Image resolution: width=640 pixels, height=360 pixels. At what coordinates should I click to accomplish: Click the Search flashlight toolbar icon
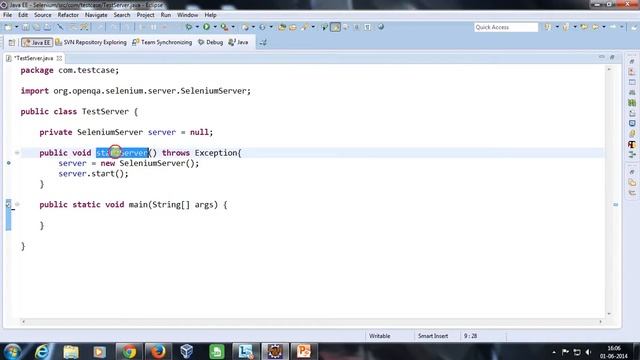point(304,27)
